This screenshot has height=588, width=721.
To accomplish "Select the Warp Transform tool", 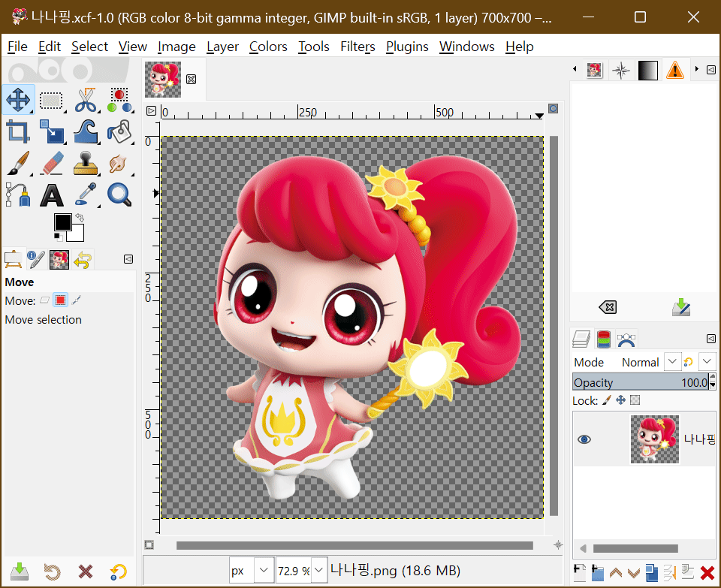I will click(86, 131).
